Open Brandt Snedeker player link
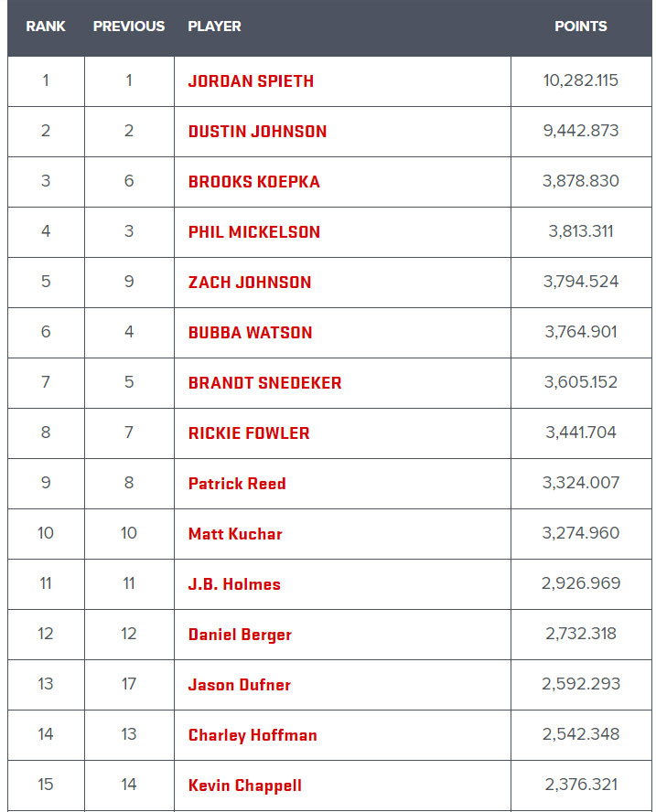 click(x=264, y=383)
